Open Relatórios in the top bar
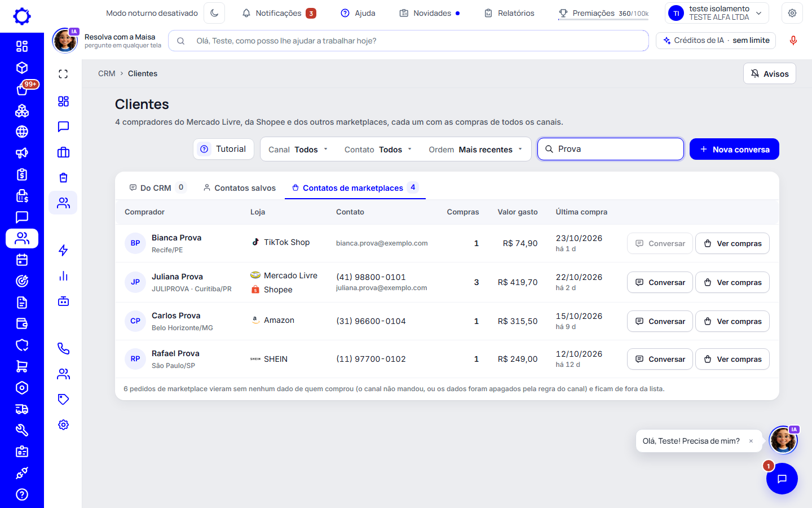 (509, 13)
